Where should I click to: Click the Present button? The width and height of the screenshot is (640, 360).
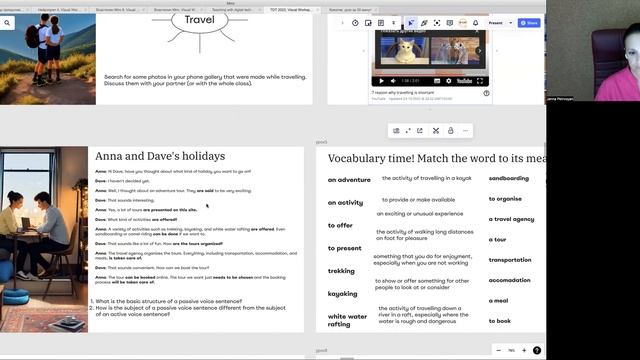click(x=496, y=23)
